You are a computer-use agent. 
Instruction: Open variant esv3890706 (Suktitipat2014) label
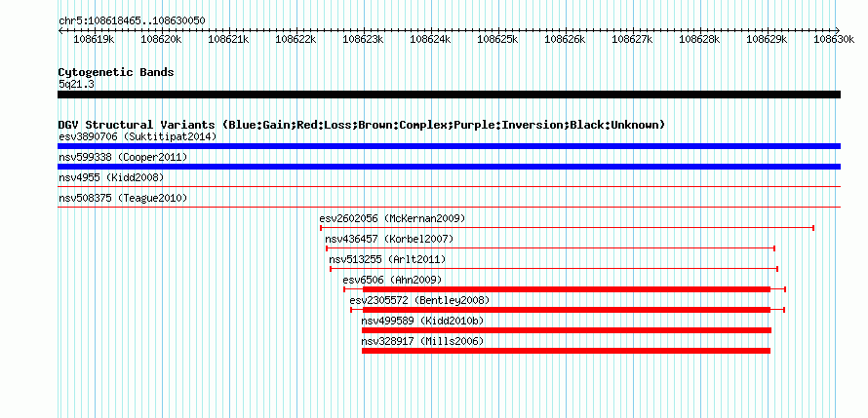click(138, 136)
